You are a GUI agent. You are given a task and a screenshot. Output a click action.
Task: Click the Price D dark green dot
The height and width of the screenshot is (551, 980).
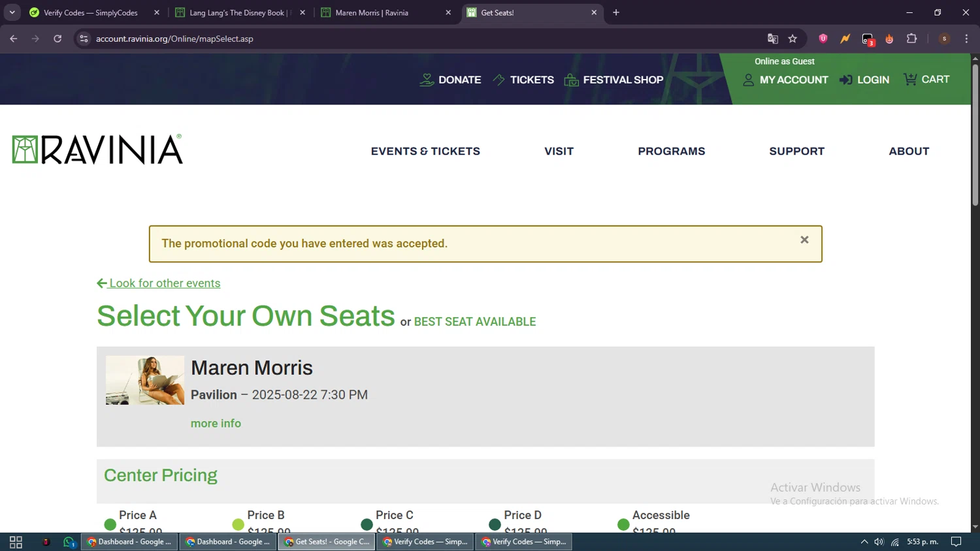point(495,524)
